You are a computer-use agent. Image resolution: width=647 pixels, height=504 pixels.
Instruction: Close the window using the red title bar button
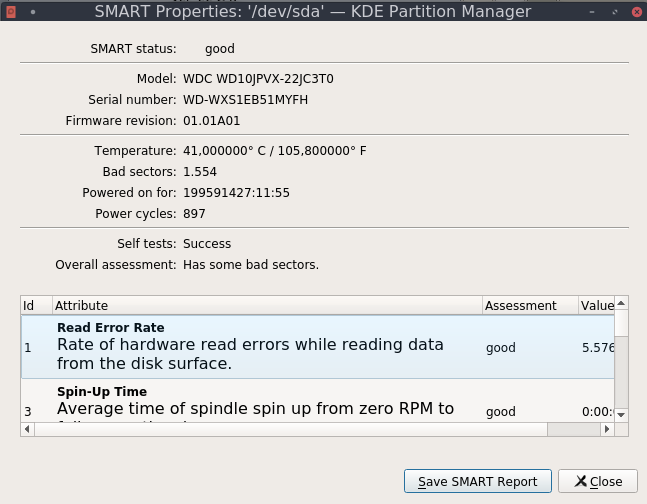click(634, 12)
